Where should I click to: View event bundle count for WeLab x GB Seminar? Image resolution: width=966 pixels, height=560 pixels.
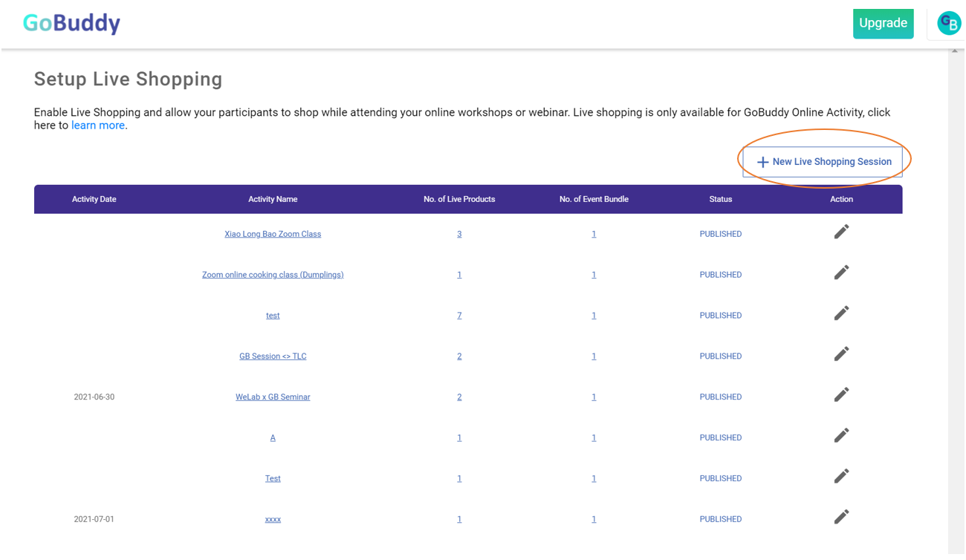594,397
